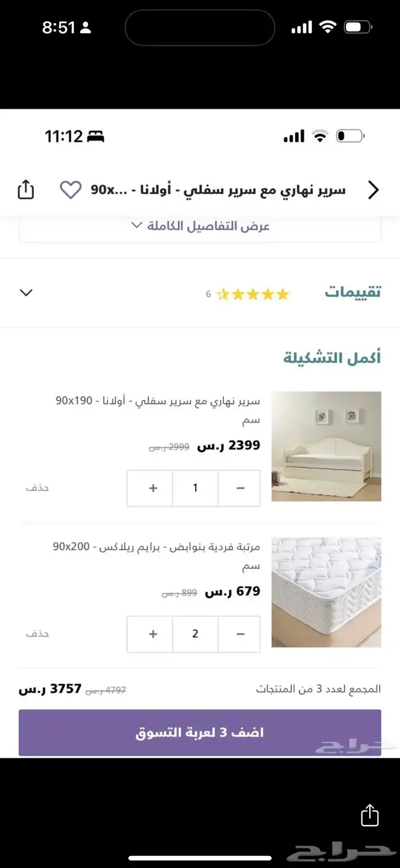
Task: Tap the mattress quantity field showing 2
Action: (x=195, y=634)
